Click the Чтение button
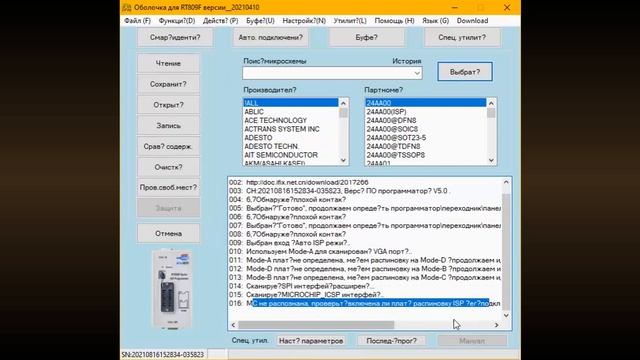Viewport: 640px width, 360px height. (x=168, y=64)
